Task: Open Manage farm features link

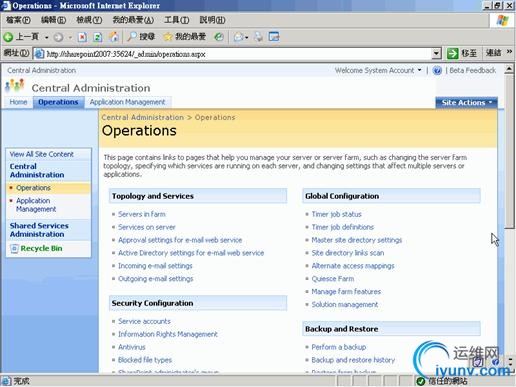Action: point(346,292)
